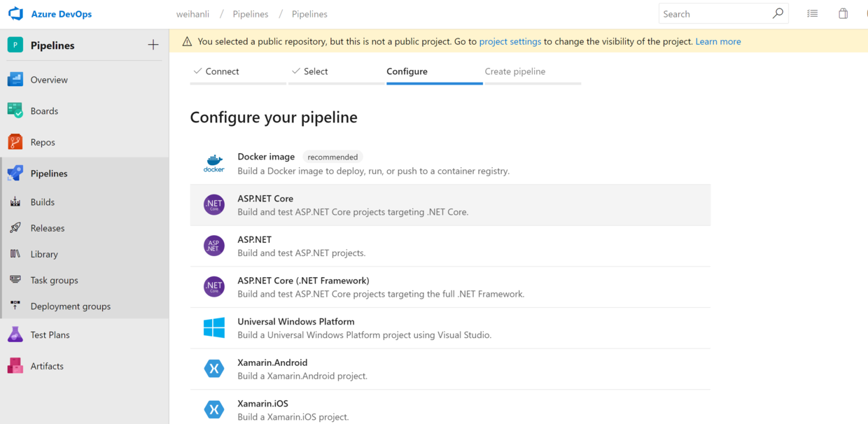Image resolution: width=868 pixels, height=424 pixels.
Task: Open the Boards section icon
Action: point(15,111)
